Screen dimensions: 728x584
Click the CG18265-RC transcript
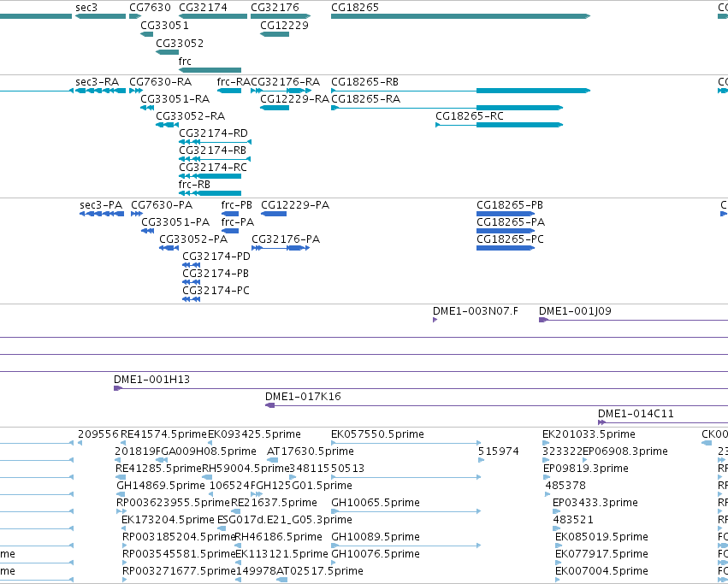pos(499,125)
